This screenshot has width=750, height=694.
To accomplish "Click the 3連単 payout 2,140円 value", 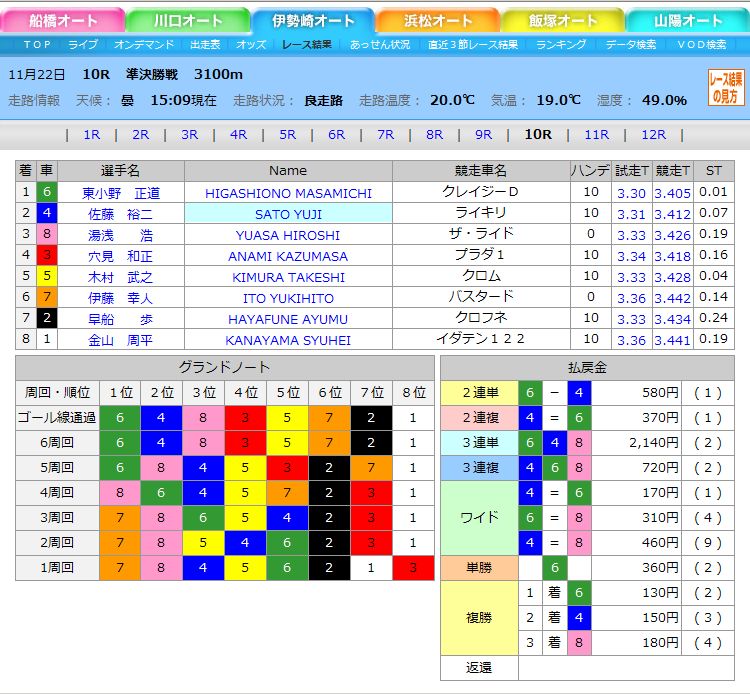I will point(653,443).
